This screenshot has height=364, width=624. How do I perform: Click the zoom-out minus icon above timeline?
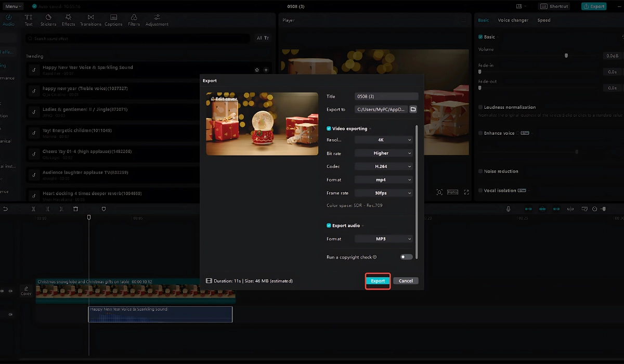595,209
